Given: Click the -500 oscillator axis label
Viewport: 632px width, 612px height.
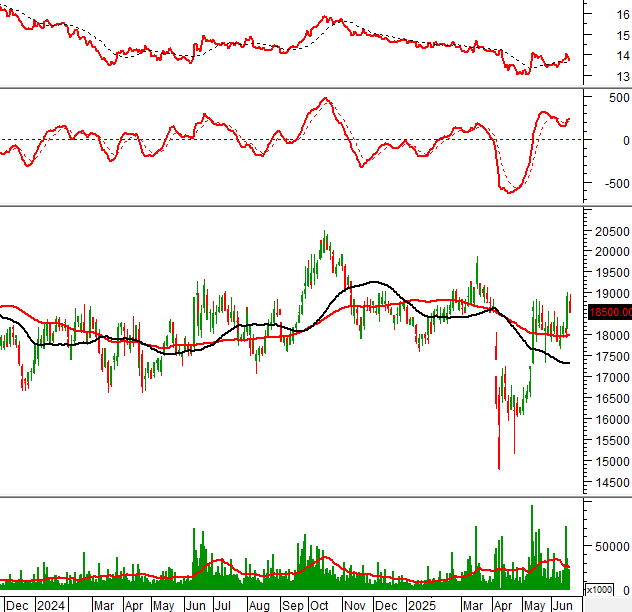Looking at the screenshot, I should coord(617,183).
